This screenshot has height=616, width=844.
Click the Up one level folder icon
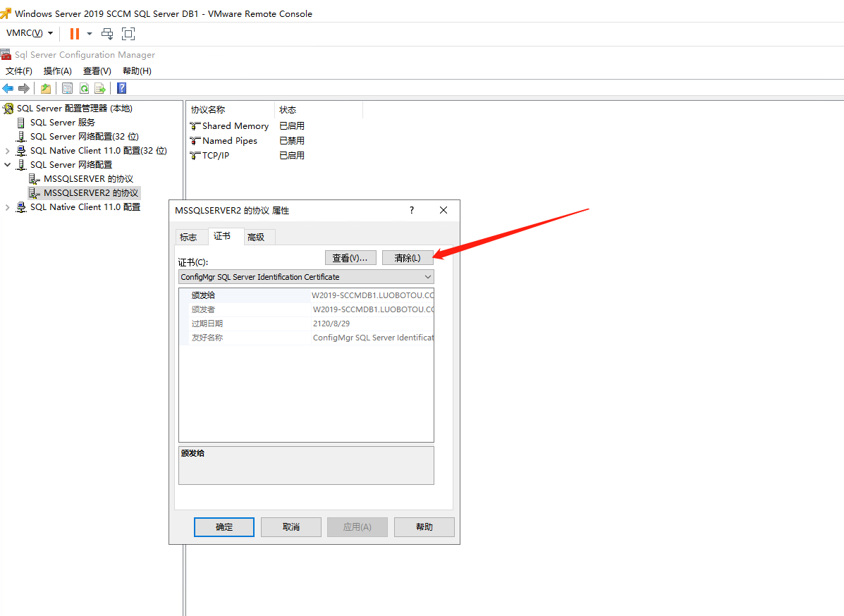point(46,88)
